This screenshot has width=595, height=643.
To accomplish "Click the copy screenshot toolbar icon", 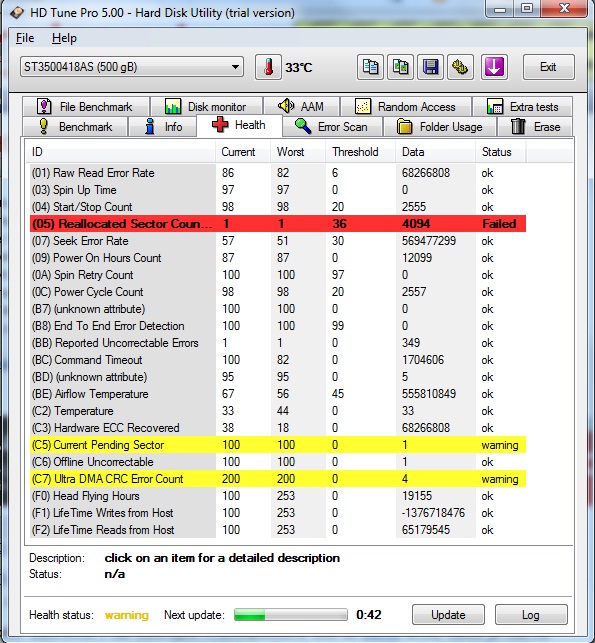I will pyautogui.click(x=400, y=67).
